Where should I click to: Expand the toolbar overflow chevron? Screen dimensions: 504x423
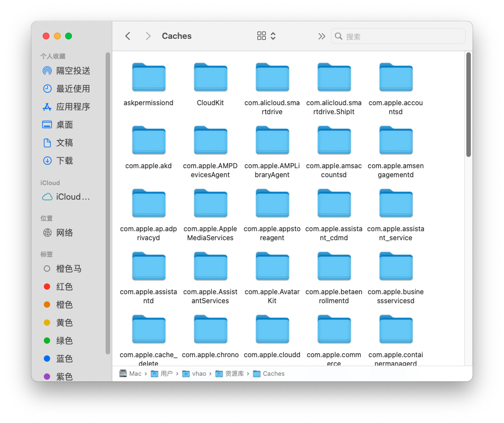pos(321,35)
